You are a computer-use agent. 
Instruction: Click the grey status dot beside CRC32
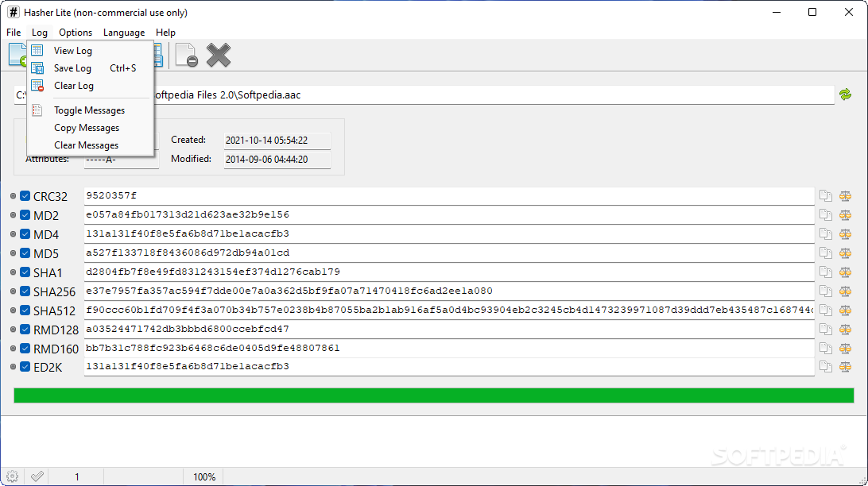pyautogui.click(x=14, y=195)
